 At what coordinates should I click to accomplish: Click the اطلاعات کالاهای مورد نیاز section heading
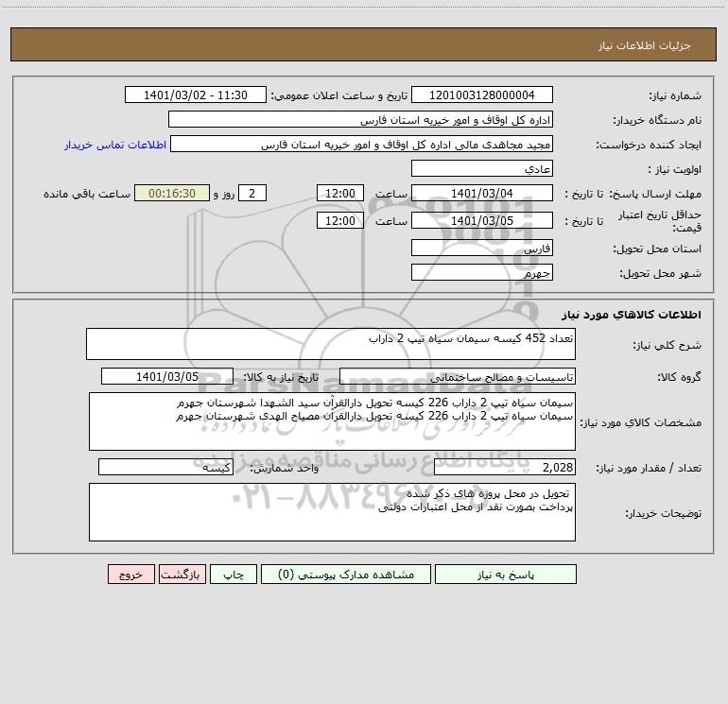coord(631,314)
